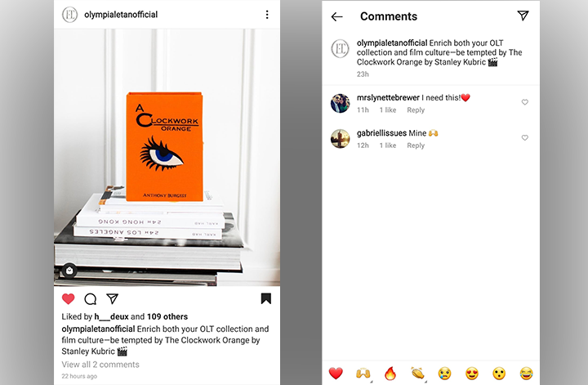Like mrslynettebrewer's comment with heart
588x385 pixels.
click(x=524, y=102)
